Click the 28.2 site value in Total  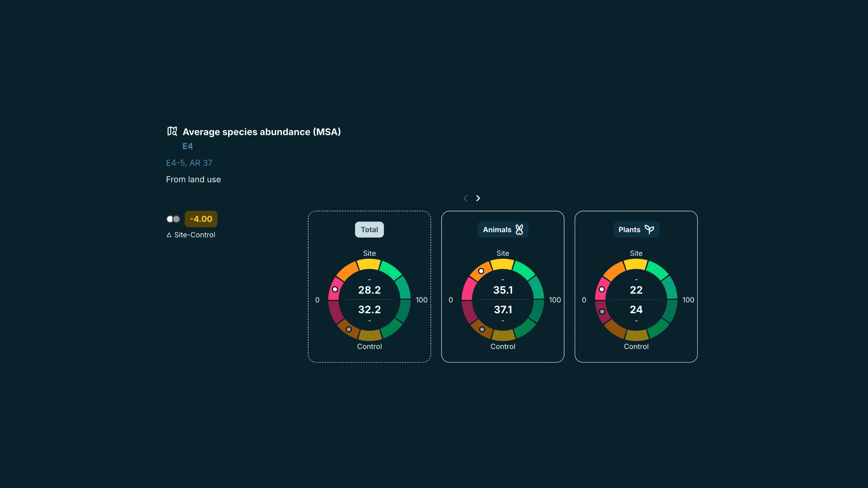369,290
